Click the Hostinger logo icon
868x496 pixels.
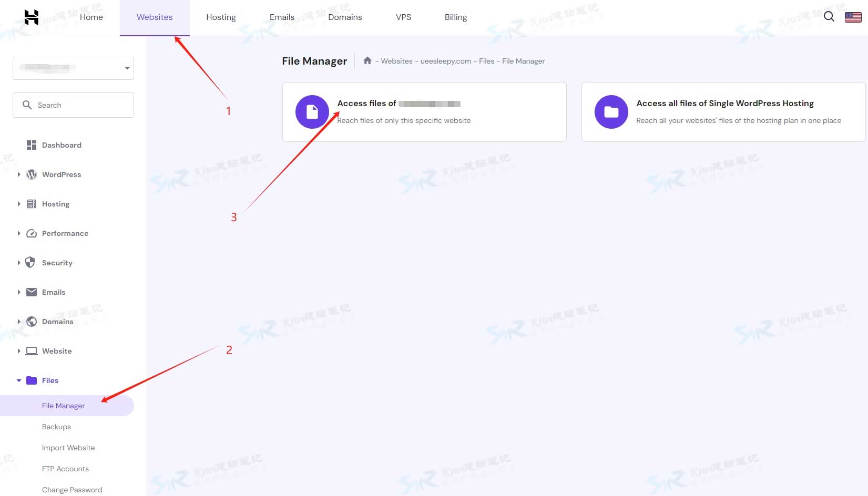[x=32, y=17]
